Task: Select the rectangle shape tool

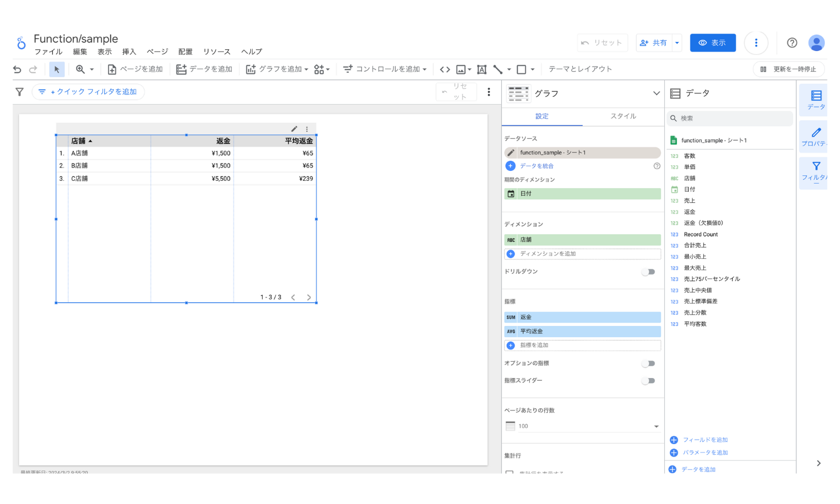Action: (521, 69)
